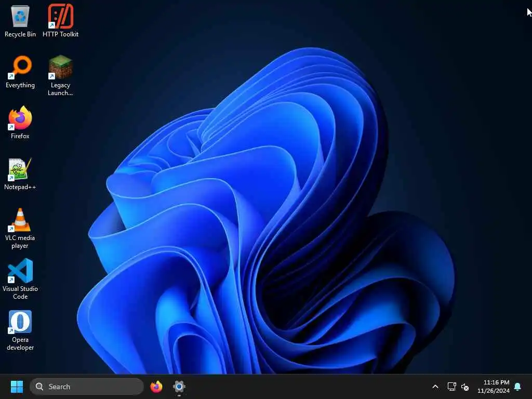
Task: Select the Firefox desktop shortcut
Action: 20,123
